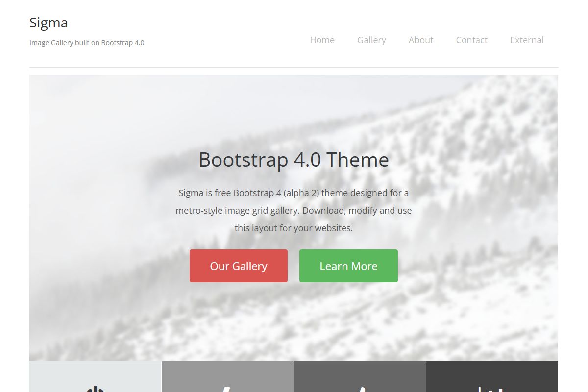Viewport: 588px width, 392px height.
Task: Follow the External nav link
Action: point(527,40)
